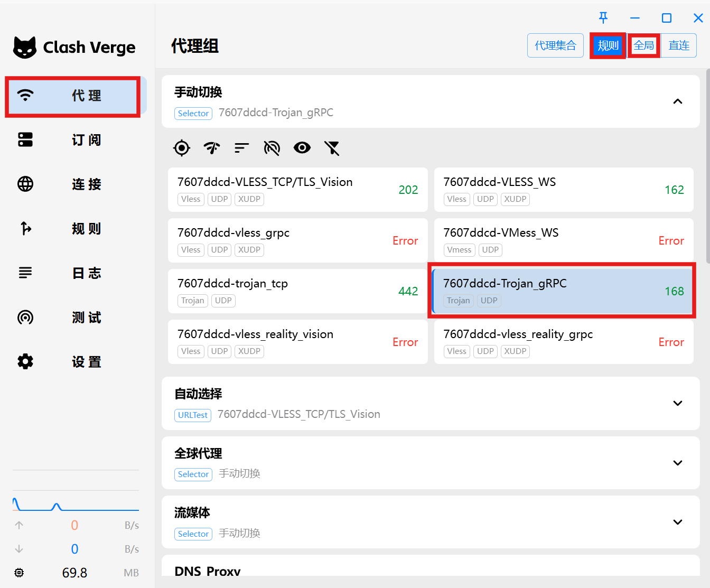Switch to 全局 global mode
Viewport: 710px width, 588px height.
(643, 45)
